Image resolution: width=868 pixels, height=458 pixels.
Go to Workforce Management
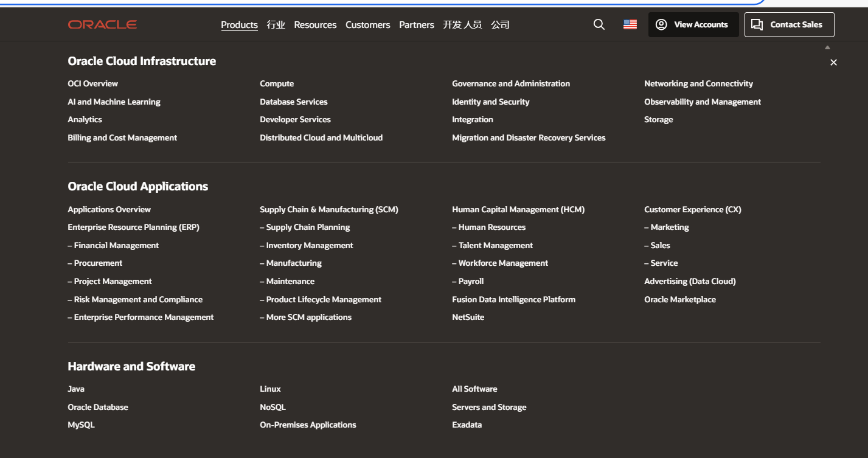point(500,263)
